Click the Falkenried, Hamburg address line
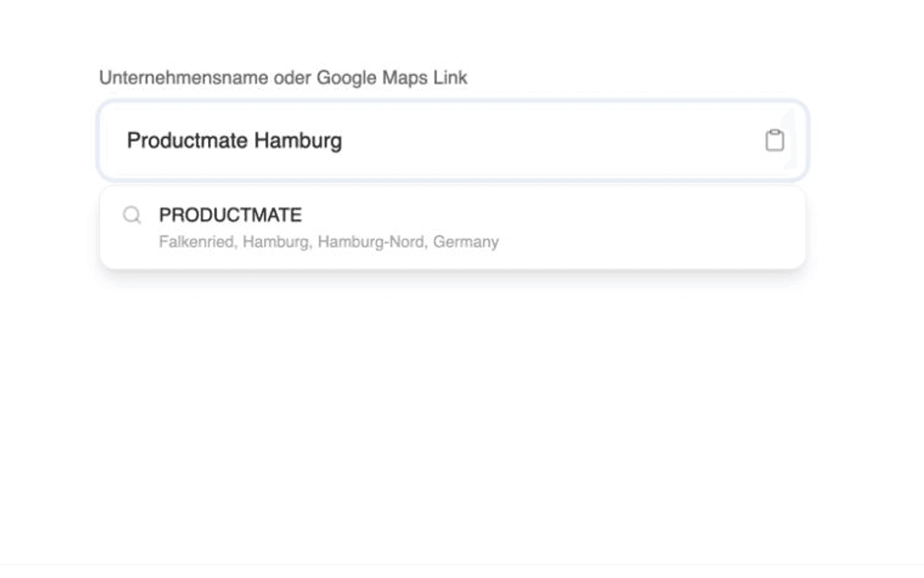 tap(328, 241)
